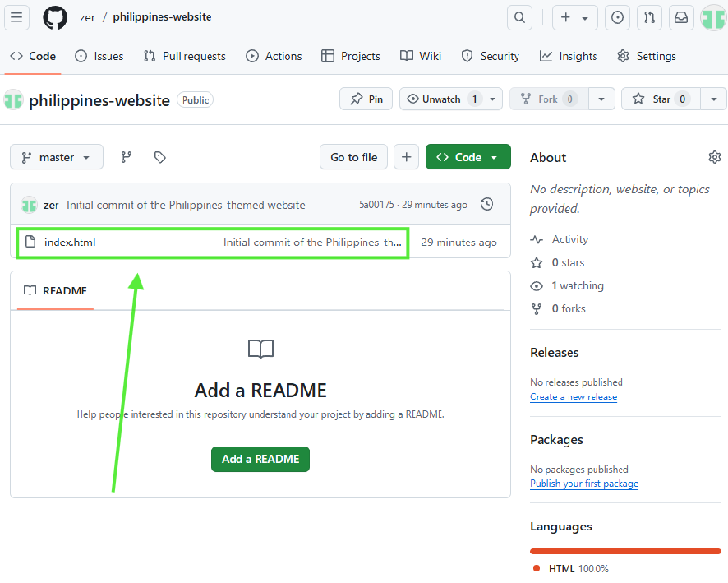728x583 pixels.
Task: Switch to the Actions tab
Action: [x=274, y=56]
